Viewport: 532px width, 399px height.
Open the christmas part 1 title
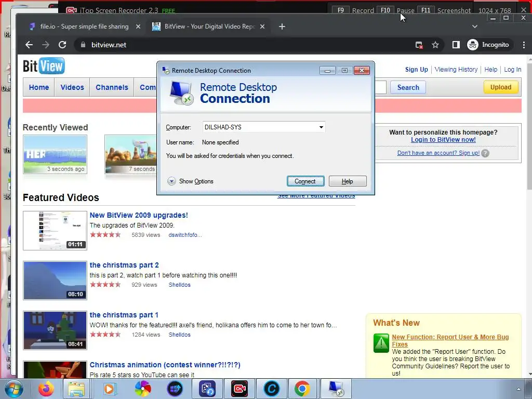124,315
